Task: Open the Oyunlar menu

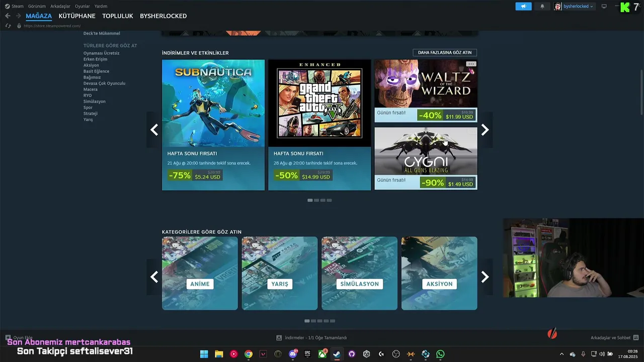Action: click(83, 6)
